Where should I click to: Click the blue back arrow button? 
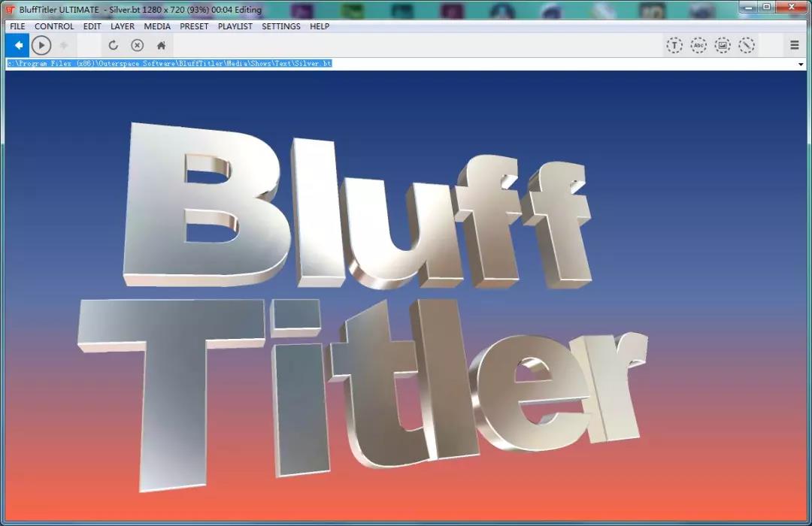coord(18,46)
